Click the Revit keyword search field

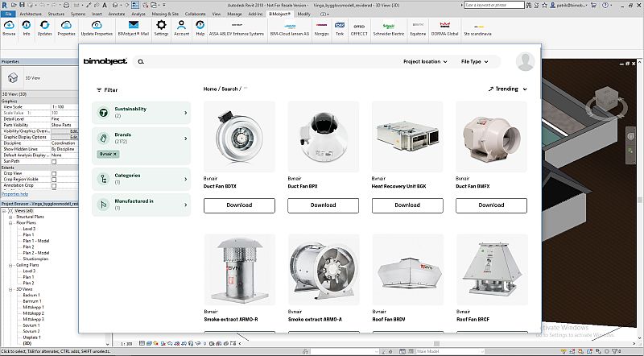tap(494, 5)
